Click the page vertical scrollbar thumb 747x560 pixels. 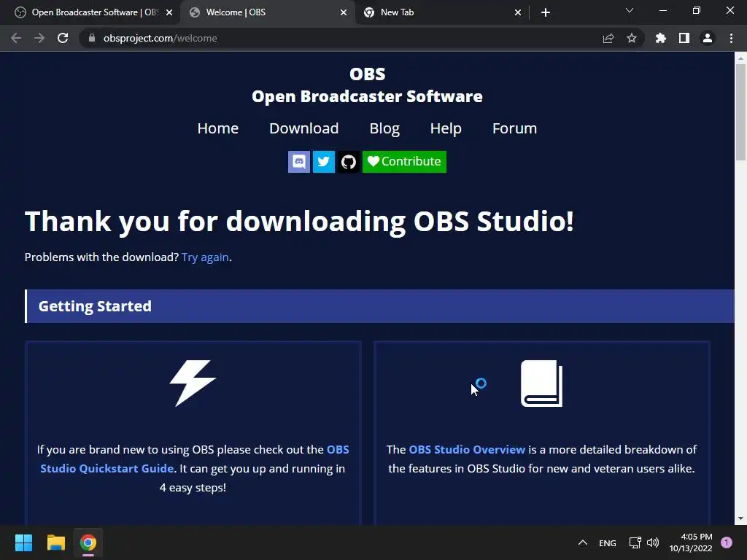[x=740, y=112]
